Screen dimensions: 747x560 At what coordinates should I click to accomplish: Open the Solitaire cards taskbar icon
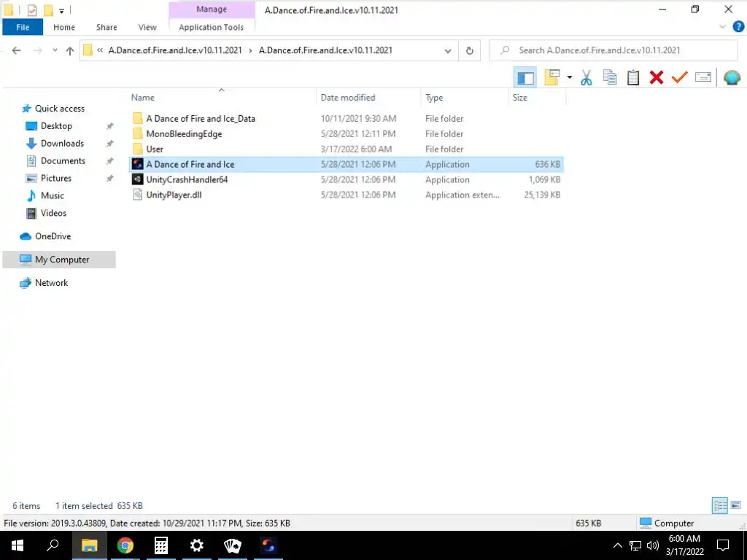[233, 545]
